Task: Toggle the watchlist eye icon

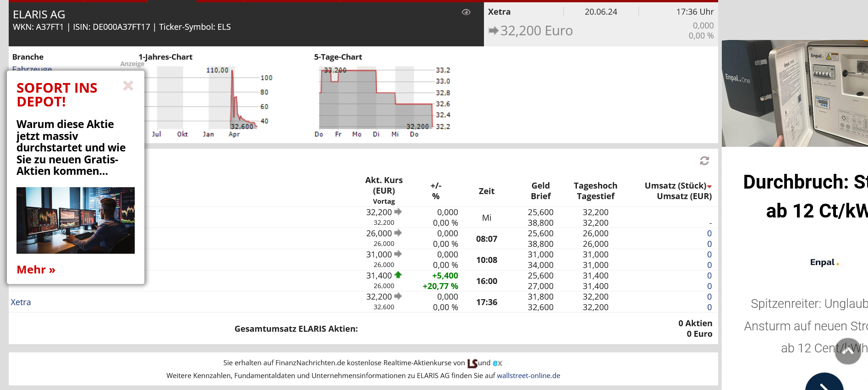Action: coord(466,12)
